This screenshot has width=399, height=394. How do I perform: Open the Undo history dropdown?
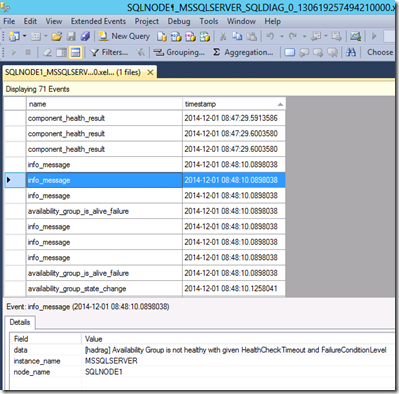click(282, 36)
